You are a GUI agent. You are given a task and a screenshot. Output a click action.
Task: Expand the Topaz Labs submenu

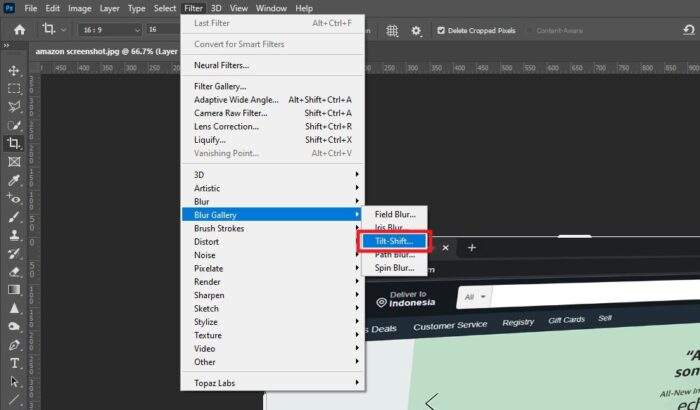pos(273,383)
